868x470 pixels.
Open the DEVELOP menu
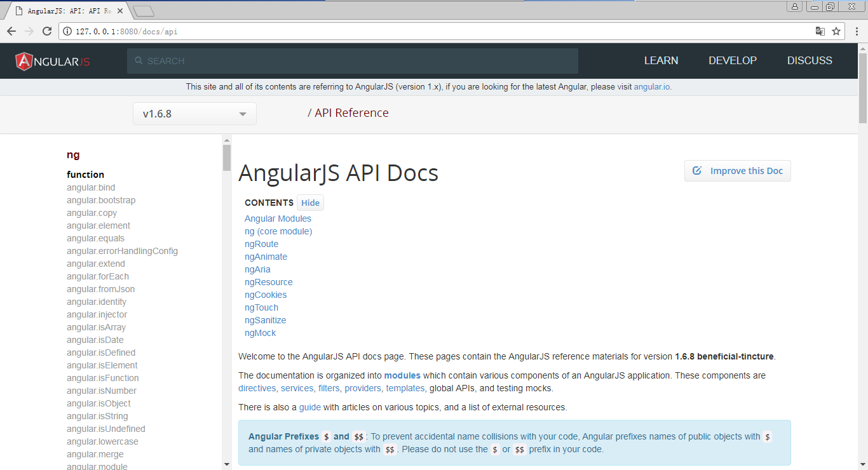tap(733, 61)
